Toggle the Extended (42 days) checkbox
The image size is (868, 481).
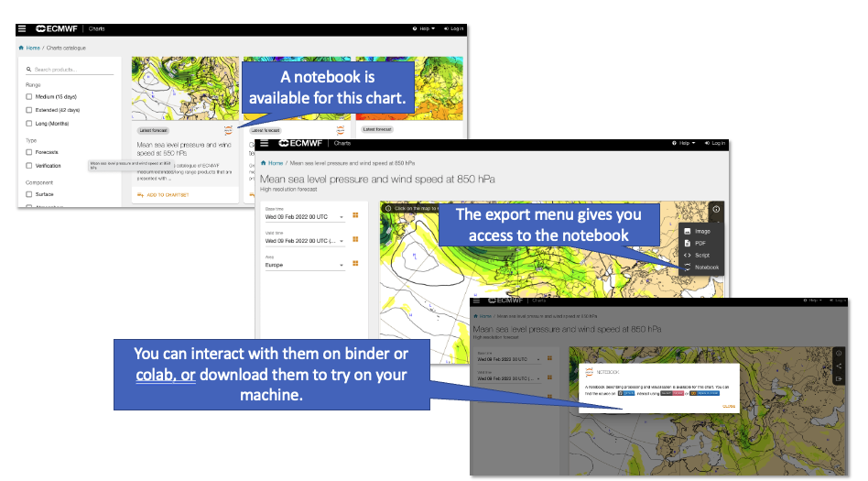(x=28, y=110)
